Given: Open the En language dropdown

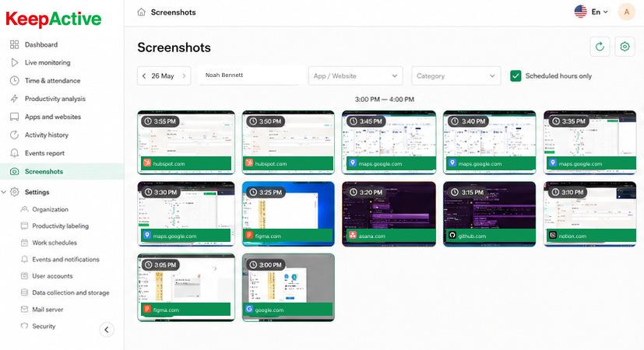Looking at the screenshot, I should [591, 12].
